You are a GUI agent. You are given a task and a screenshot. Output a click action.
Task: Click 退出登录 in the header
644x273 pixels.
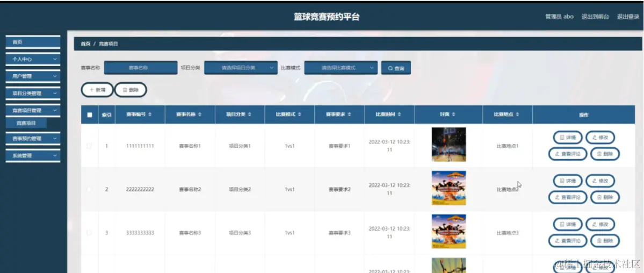[x=628, y=17]
